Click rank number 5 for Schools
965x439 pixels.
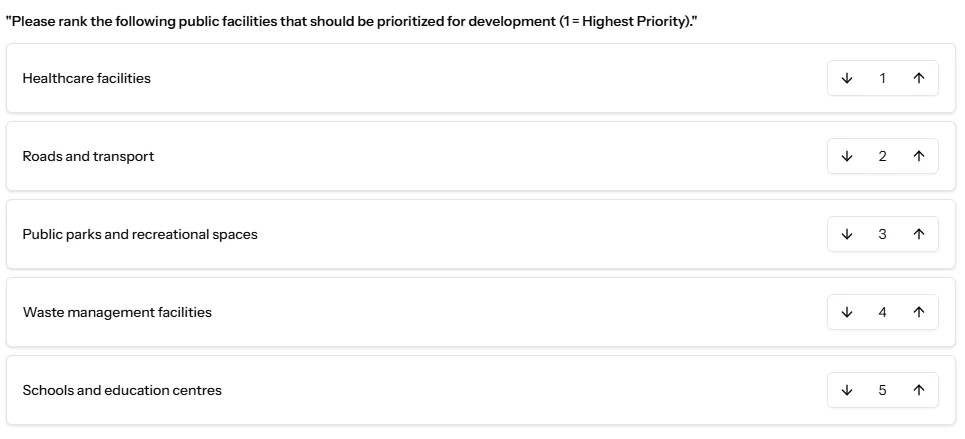click(882, 390)
